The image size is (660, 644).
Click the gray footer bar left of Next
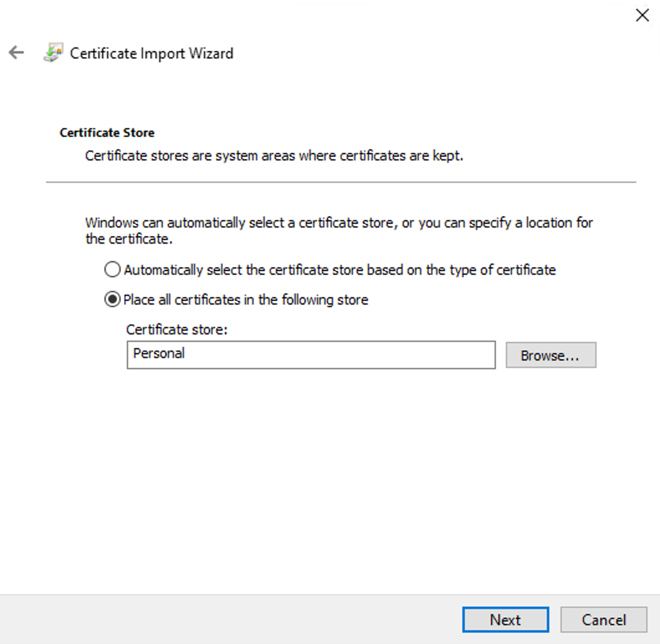pyautogui.click(x=230, y=619)
